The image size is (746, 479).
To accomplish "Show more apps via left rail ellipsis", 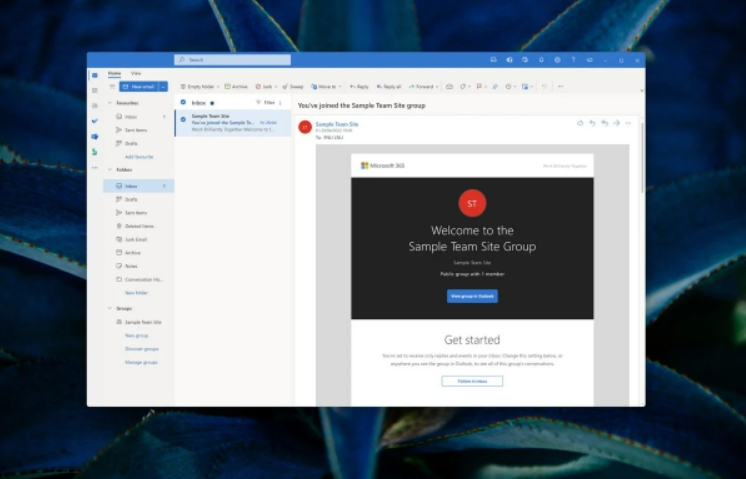I will (95, 167).
